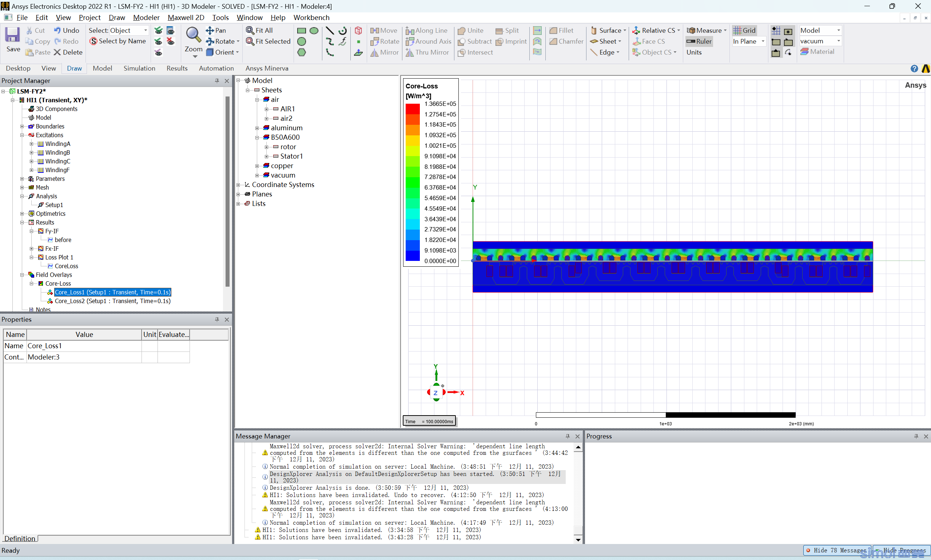Click the Delete X icon
The width and height of the screenshot is (931, 560).
pyautogui.click(x=57, y=52)
